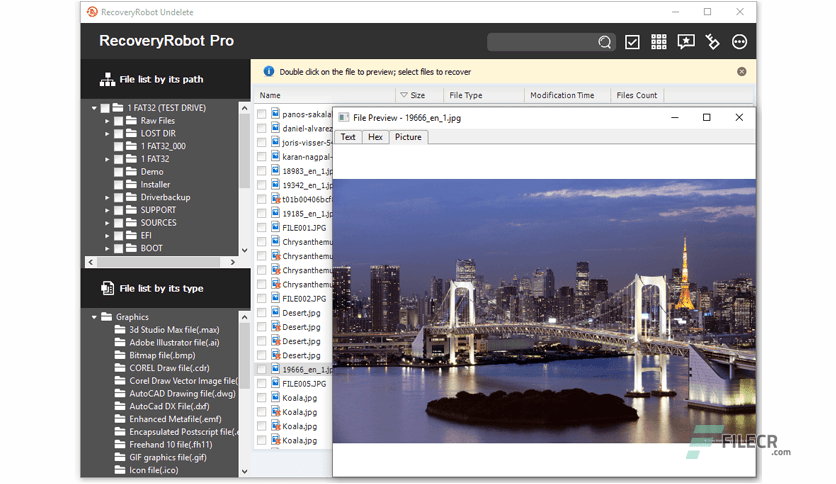The image size is (836, 484).
Task: Collapse the 1 FAT32 (TEST DRIVE) tree node
Action: pyautogui.click(x=94, y=108)
